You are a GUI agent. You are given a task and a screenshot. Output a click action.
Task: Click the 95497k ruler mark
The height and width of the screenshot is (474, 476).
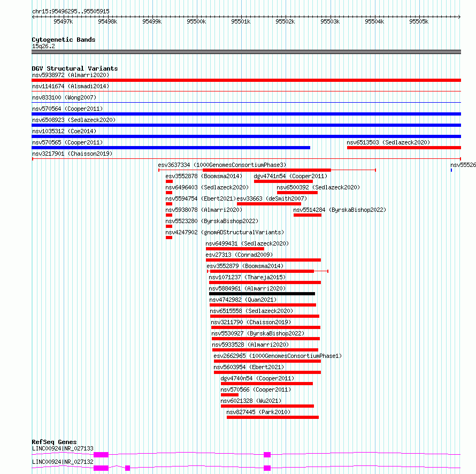pos(63,21)
